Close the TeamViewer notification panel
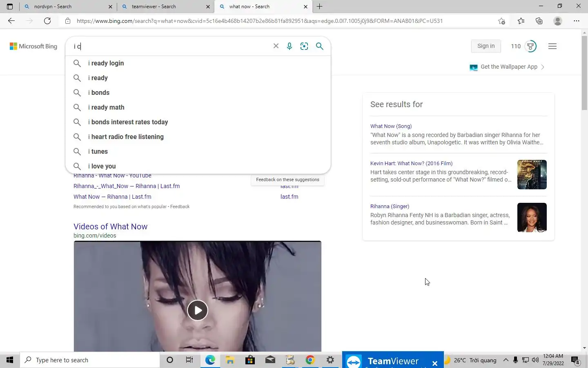The image size is (588, 368). [x=435, y=363]
